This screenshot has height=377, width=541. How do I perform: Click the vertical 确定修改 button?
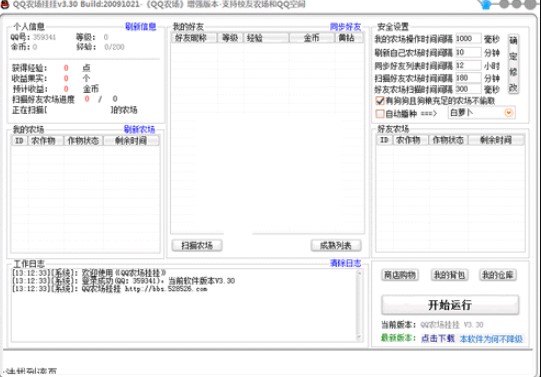(x=513, y=64)
